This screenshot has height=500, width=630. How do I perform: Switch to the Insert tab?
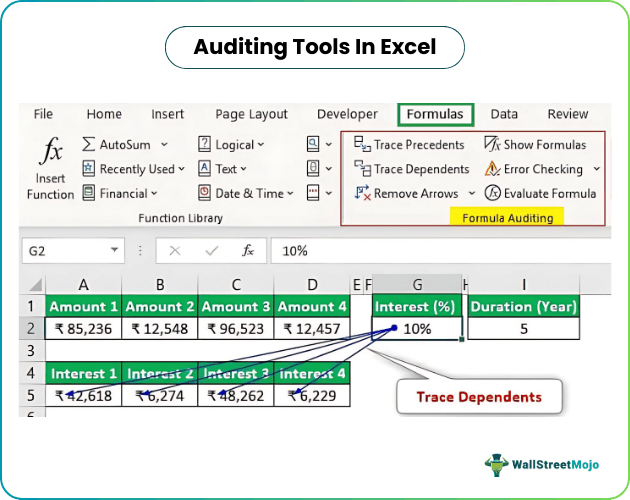pyautogui.click(x=168, y=114)
